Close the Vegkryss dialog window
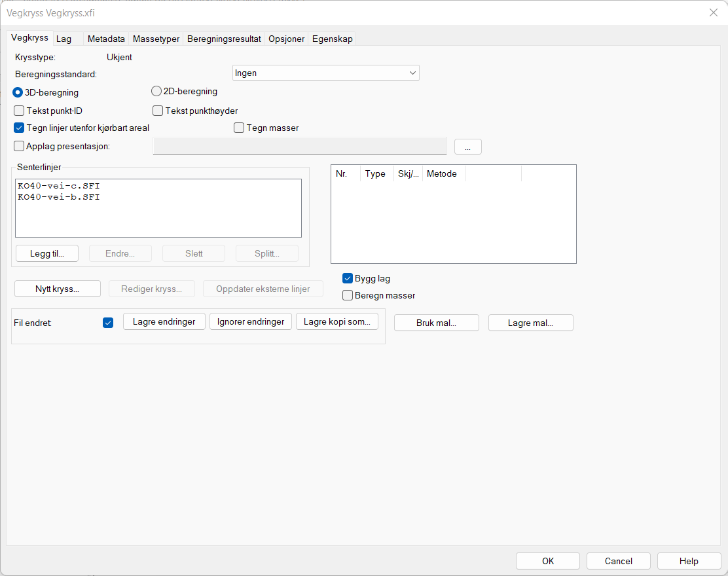 pos(713,12)
